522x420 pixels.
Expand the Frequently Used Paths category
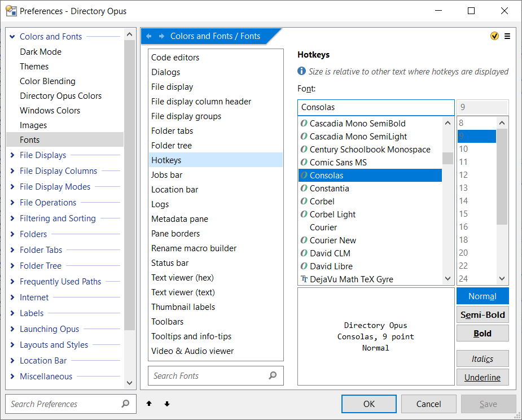12,282
